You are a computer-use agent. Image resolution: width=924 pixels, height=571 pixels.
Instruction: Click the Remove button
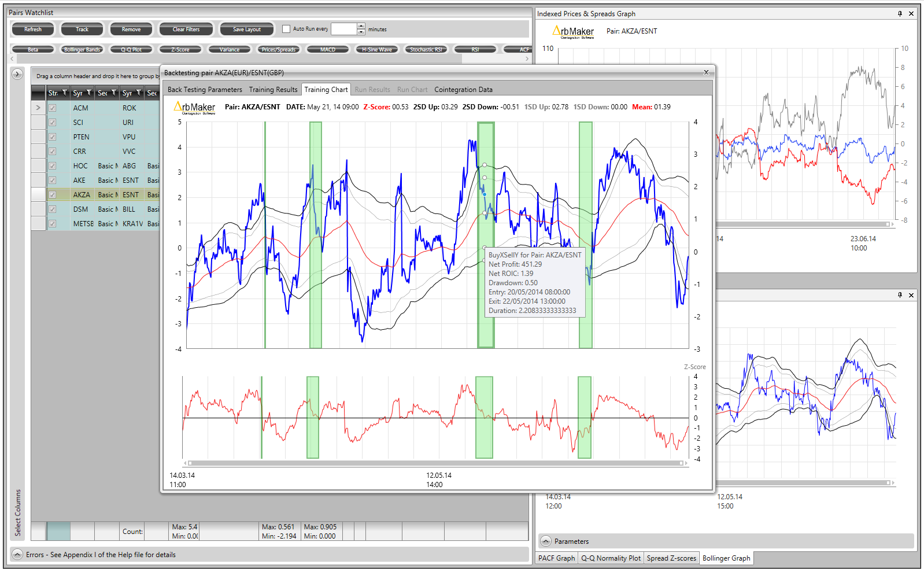tap(131, 29)
